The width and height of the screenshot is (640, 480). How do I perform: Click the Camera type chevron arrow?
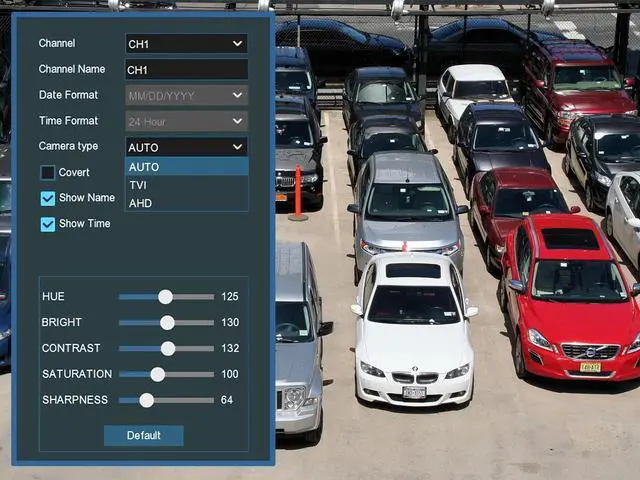point(237,147)
